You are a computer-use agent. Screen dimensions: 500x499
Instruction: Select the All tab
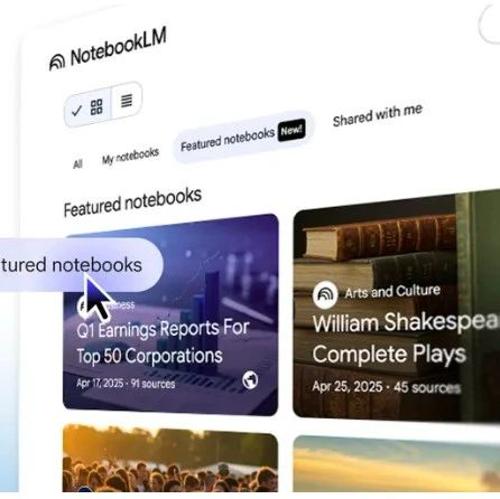pos(77,164)
